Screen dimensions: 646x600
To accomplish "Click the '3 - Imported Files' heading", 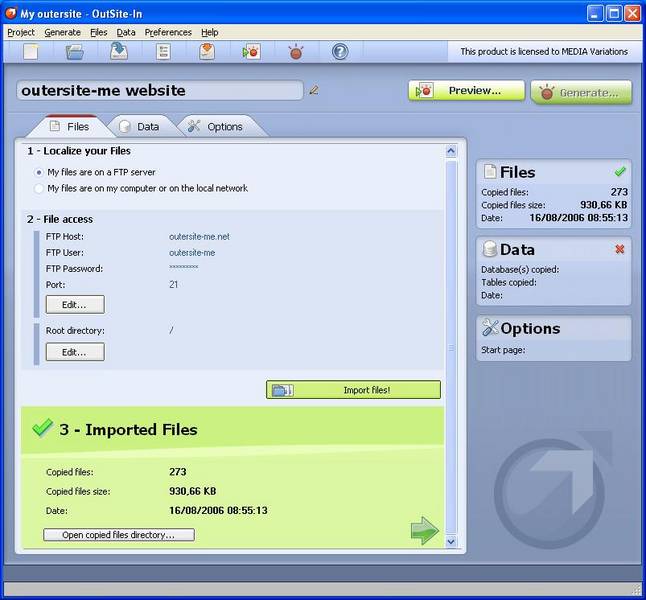I will click(129, 429).
